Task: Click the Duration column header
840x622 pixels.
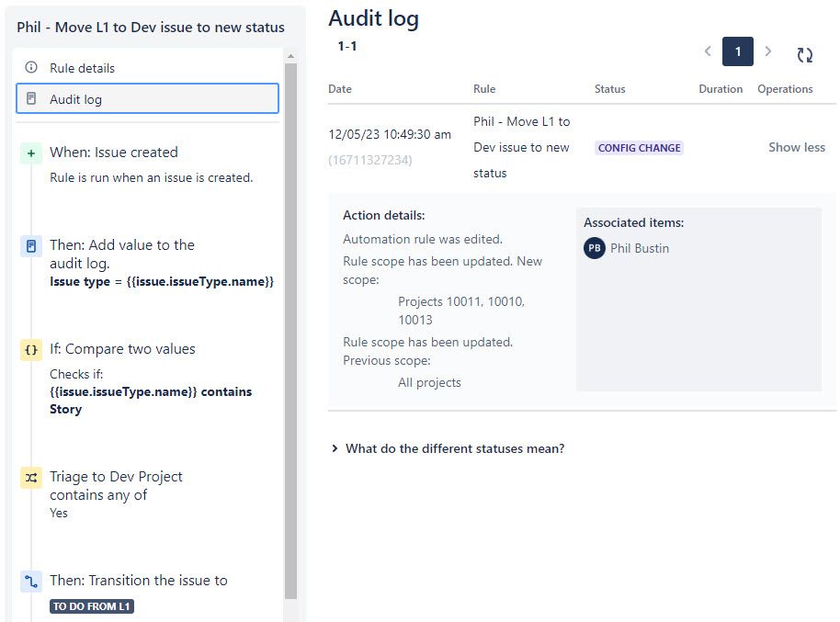Action: tap(721, 89)
